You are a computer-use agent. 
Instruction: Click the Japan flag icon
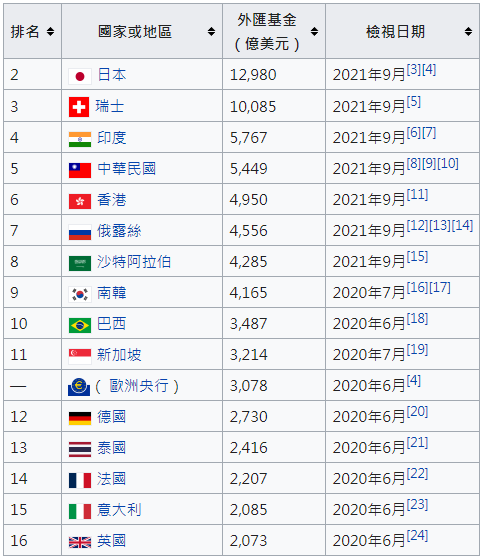pos(80,76)
